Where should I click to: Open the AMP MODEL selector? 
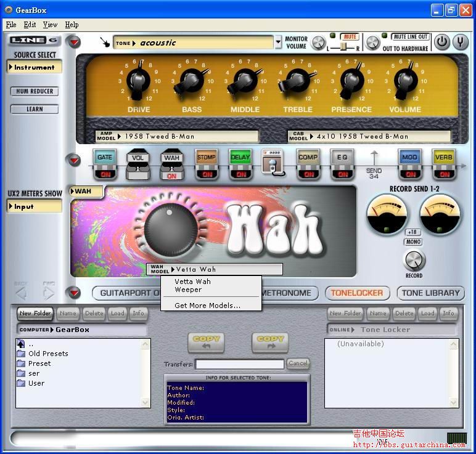177,137
